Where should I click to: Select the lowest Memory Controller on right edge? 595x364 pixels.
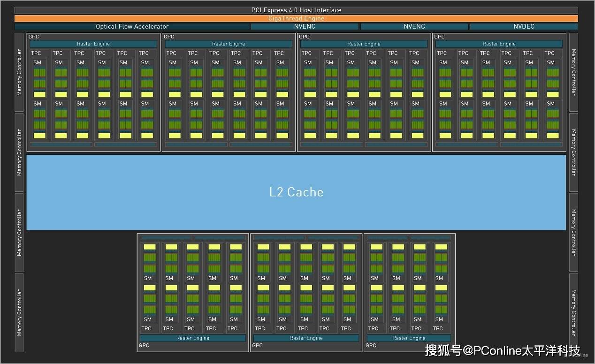pos(573,312)
